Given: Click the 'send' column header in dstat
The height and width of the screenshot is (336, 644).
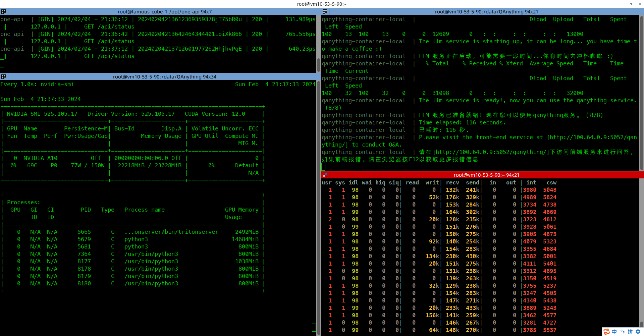Looking at the screenshot, I should pos(473,183).
